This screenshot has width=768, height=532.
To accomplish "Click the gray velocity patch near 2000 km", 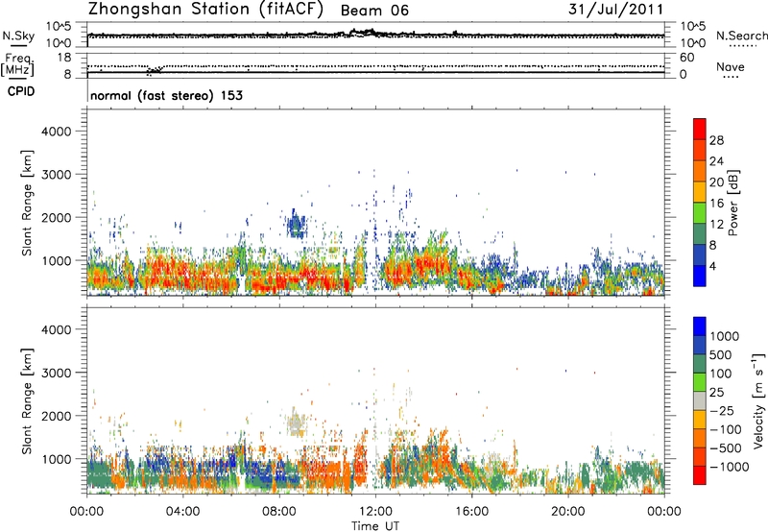I will point(296,423).
